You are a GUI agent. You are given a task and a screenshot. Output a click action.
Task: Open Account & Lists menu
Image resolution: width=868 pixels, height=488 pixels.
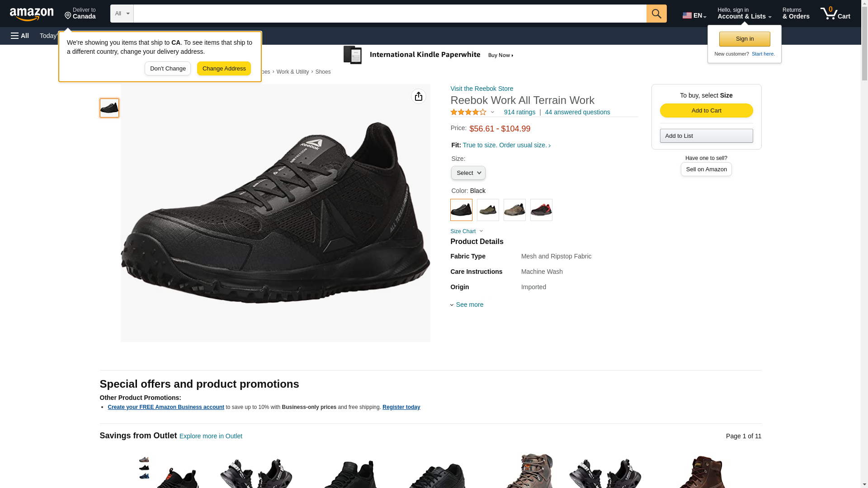[x=744, y=14]
